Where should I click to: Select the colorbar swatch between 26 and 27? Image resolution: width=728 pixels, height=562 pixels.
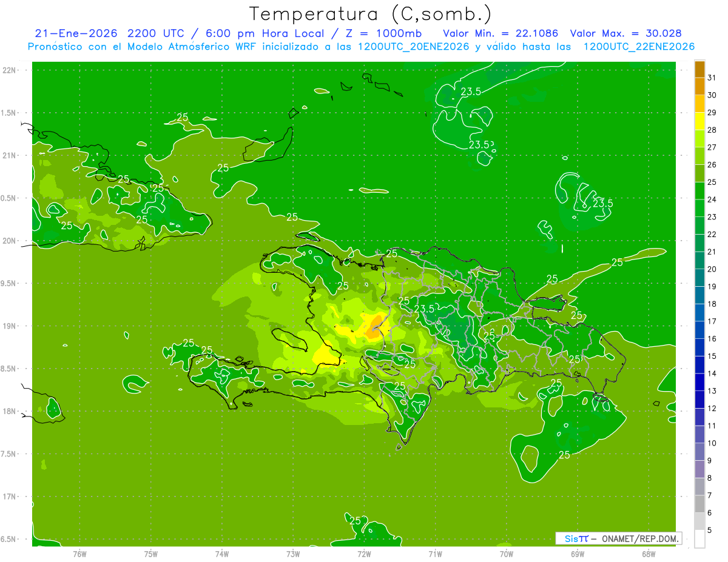tap(699, 156)
